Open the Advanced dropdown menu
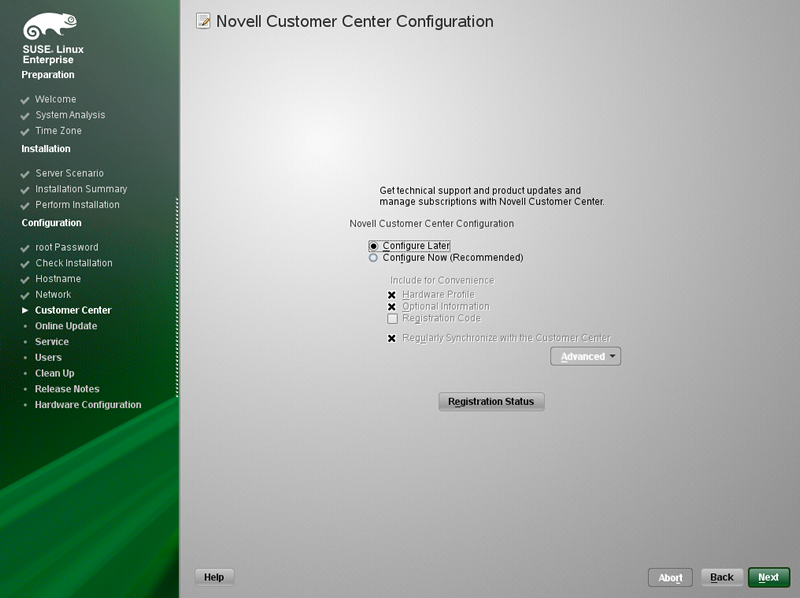800x598 pixels. (x=585, y=357)
